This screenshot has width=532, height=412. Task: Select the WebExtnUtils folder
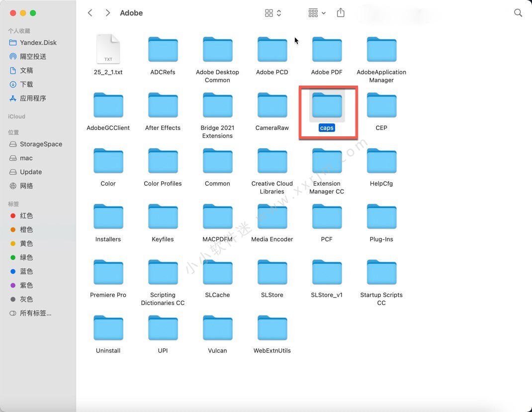point(272,328)
